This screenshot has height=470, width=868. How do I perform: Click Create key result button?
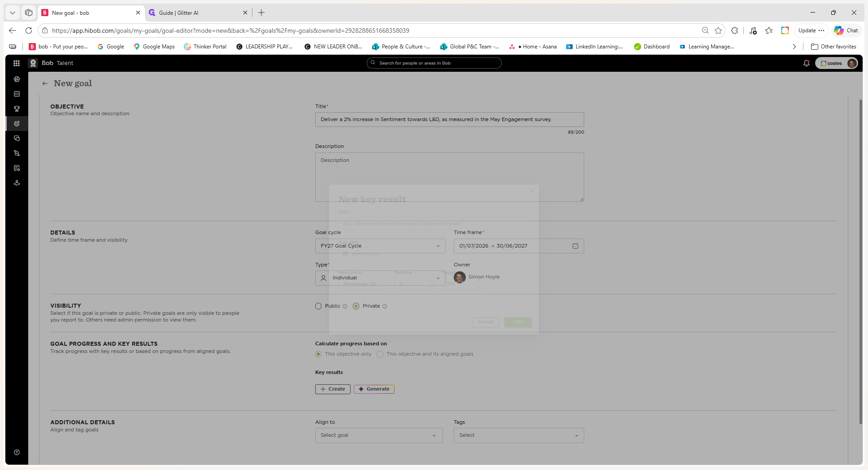[333, 389]
